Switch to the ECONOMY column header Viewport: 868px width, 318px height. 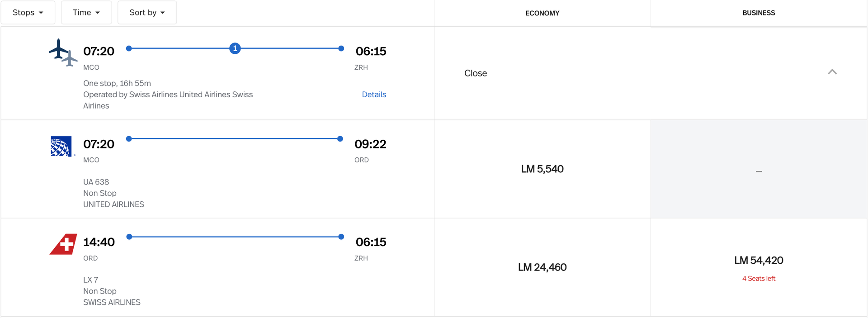542,13
